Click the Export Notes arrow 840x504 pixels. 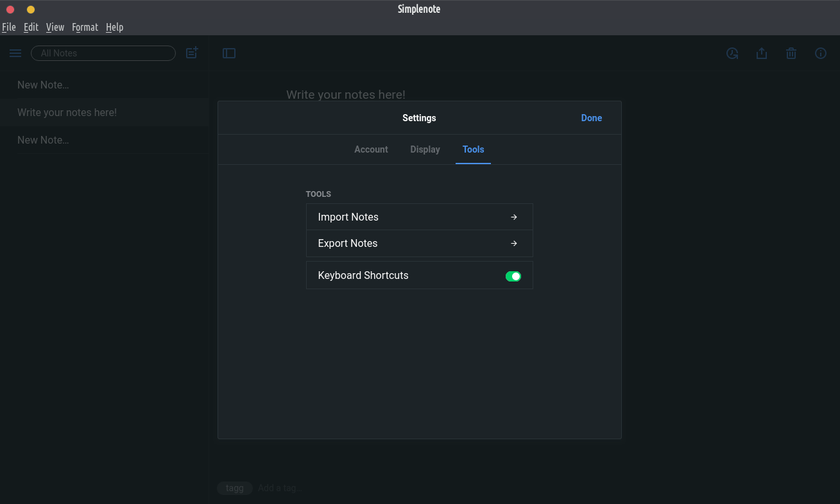click(514, 244)
